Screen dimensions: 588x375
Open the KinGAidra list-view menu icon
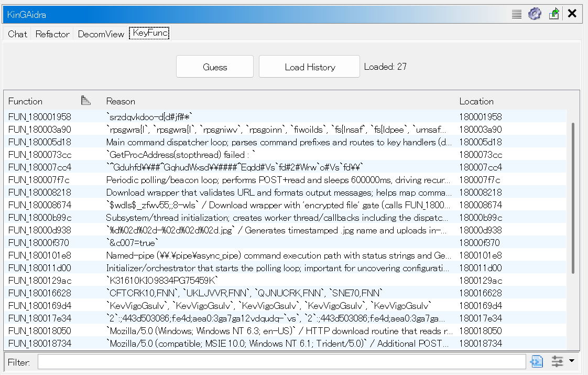tap(517, 14)
